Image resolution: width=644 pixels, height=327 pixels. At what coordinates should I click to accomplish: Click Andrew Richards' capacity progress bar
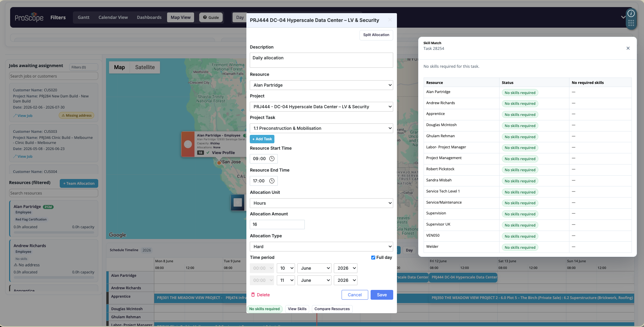(54, 278)
